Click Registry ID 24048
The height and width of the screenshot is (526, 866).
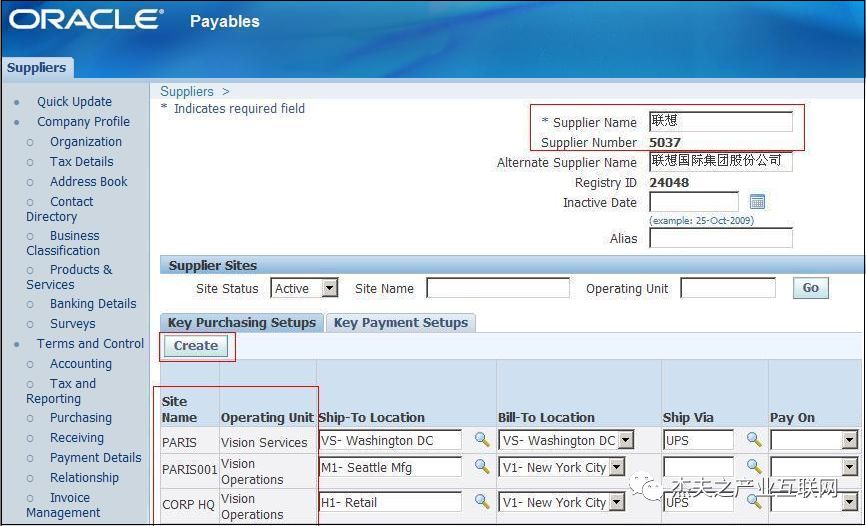point(669,182)
